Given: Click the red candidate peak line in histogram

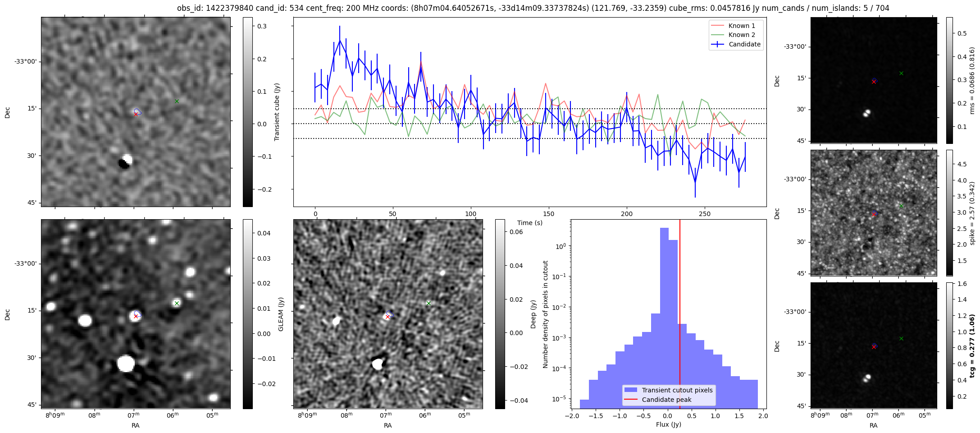Looking at the screenshot, I should click(680, 293).
